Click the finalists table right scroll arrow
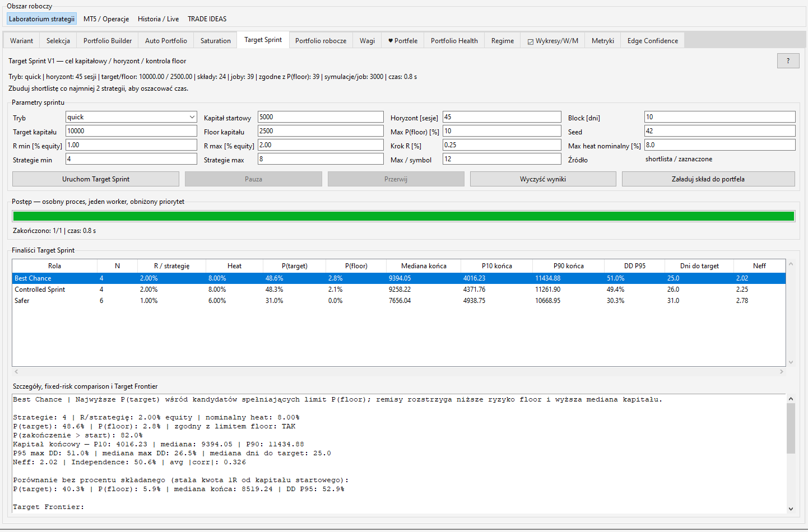 [x=782, y=372]
